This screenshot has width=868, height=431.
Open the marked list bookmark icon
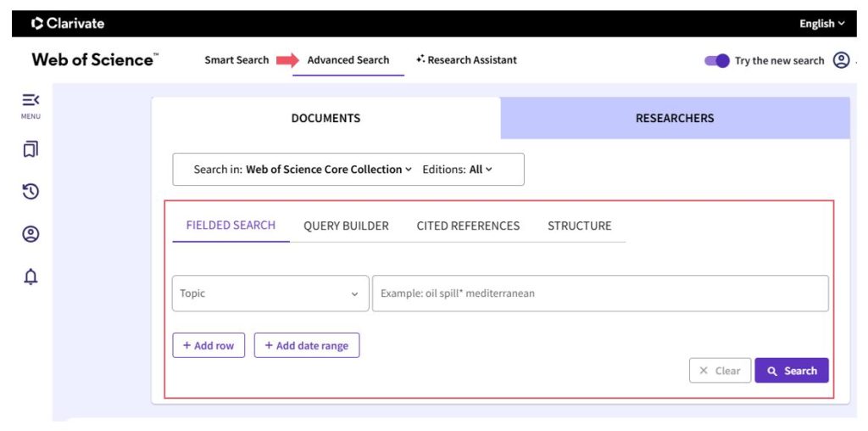[x=31, y=149]
